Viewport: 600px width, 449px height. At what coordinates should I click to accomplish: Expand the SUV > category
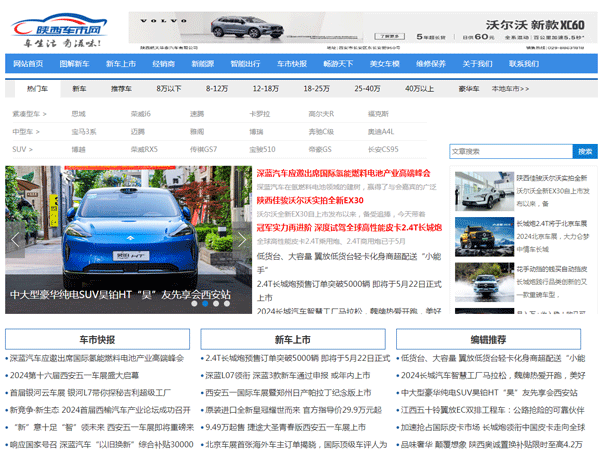[x=23, y=149]
